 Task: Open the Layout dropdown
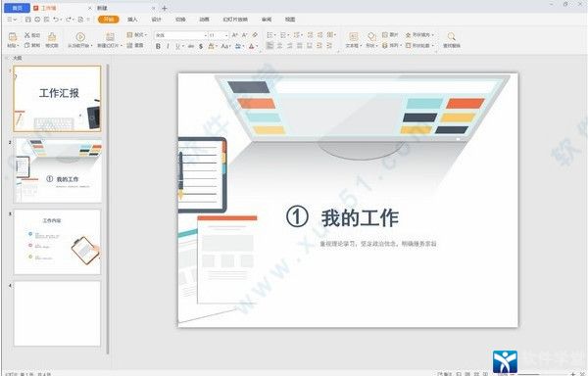click(137, 35)
